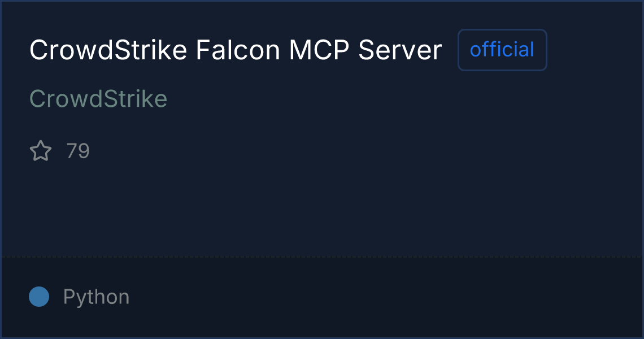Click the word Falcon in the title
Screen dimensions: 644x339
click(238, 50)
